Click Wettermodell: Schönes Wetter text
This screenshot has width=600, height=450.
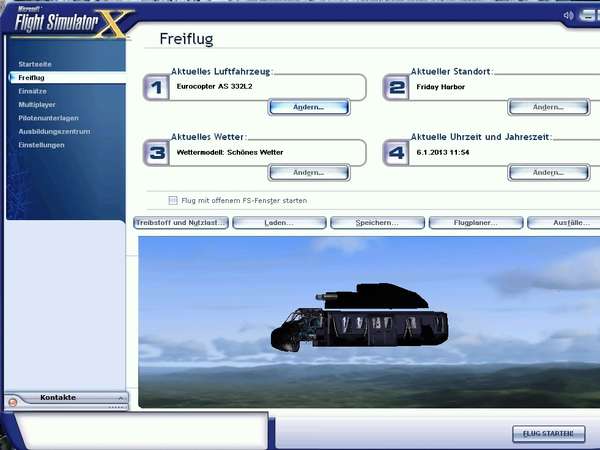[x=230, y=152]
